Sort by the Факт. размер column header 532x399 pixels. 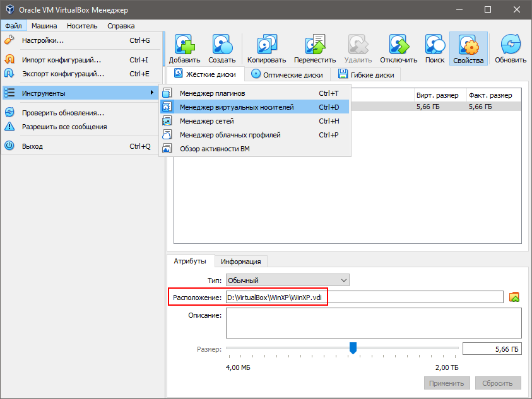pyautogui.click(x=494, y=95)
